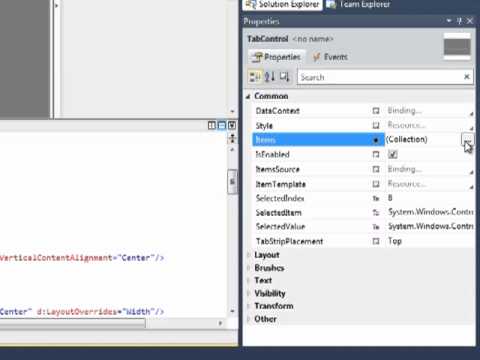Collapse the Common category
Image resolution: width=480 pixels, height=360 pixels.
click(x=248, y=97)
